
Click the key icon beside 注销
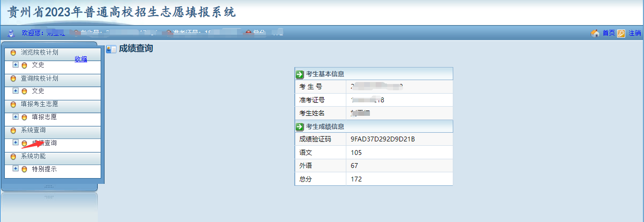(621, 33)
